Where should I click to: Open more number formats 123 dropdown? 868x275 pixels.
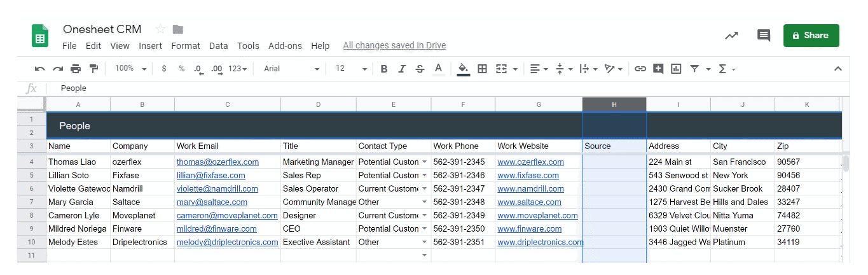point(237,69)
